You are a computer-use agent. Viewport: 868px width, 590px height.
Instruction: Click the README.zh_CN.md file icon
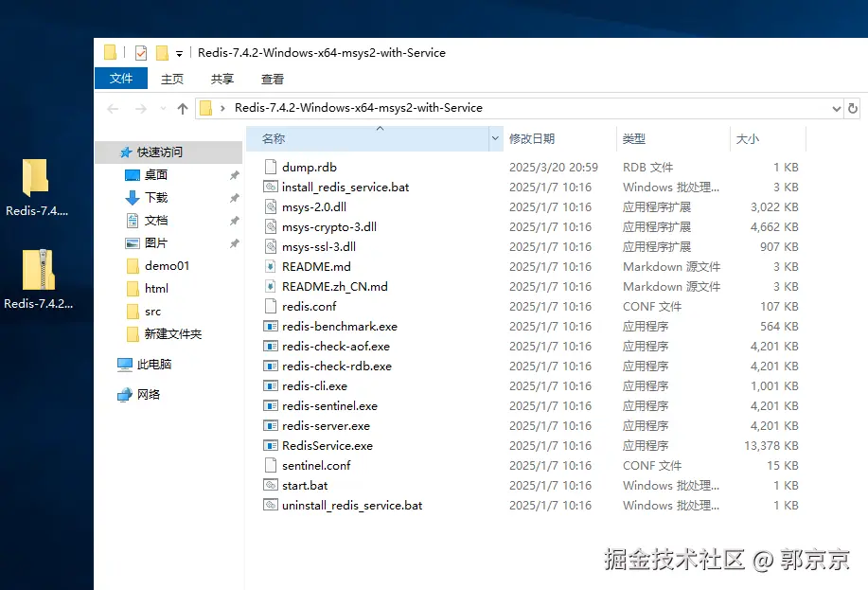[270, 286]
